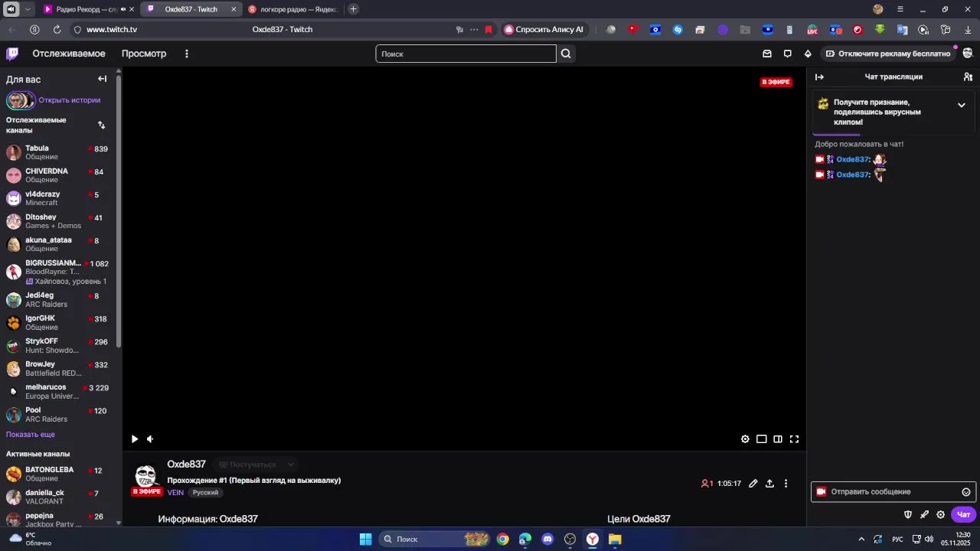Image resolution: width=980 pixels, height=551 pixels.
Task: Open the user avatar menu
Action: pos(968,54)
